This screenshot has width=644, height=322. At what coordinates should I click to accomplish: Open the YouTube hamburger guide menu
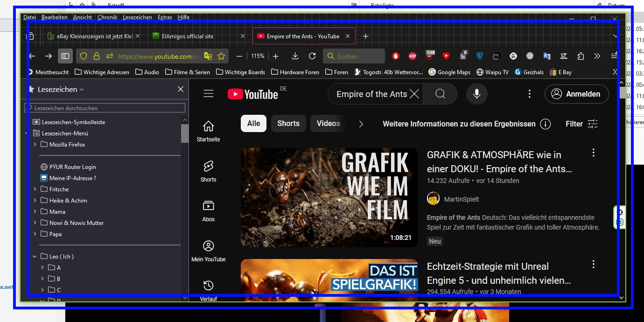point(209,94)
